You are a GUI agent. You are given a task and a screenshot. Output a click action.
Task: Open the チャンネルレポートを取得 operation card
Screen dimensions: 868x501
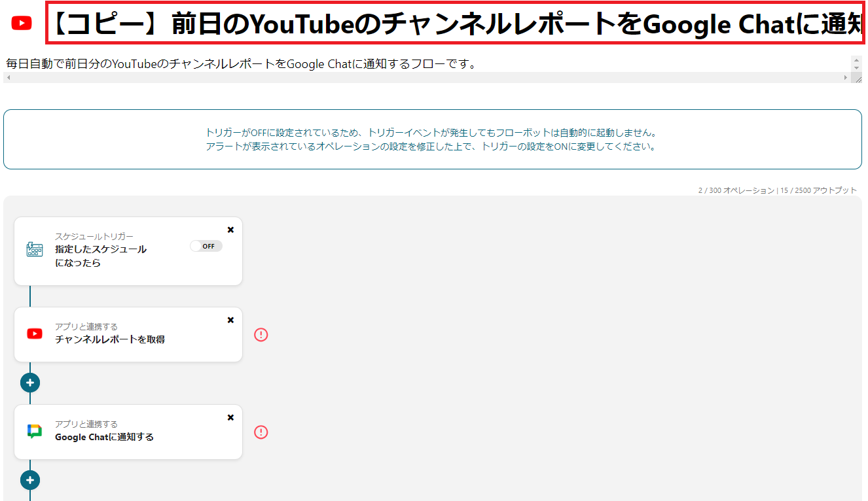(x=128, y=335)
